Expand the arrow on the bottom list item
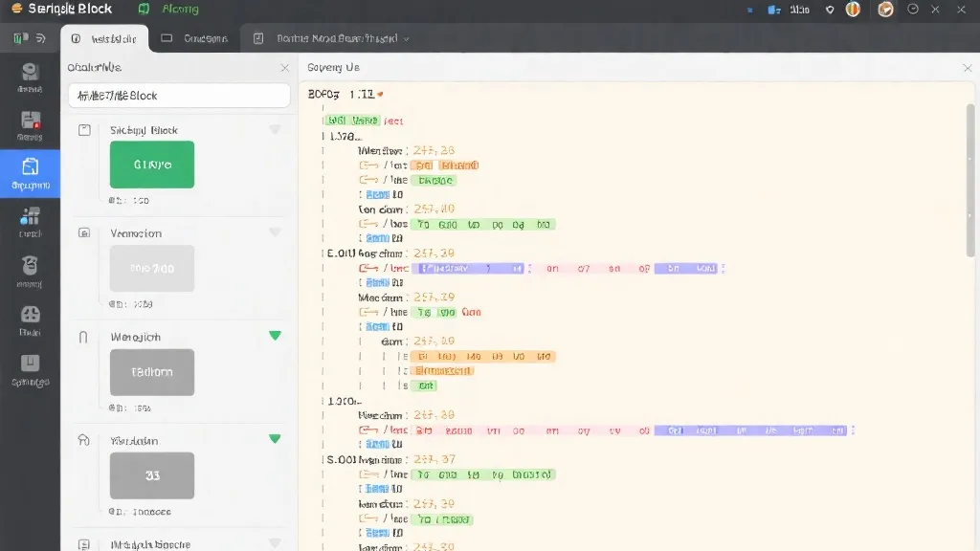 coord(275,543)
